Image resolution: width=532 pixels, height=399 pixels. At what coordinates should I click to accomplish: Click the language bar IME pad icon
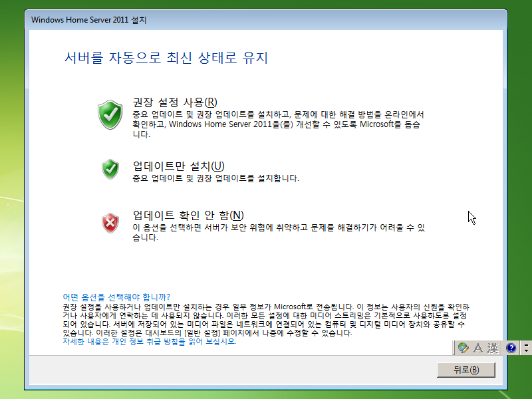pos(463,348)
